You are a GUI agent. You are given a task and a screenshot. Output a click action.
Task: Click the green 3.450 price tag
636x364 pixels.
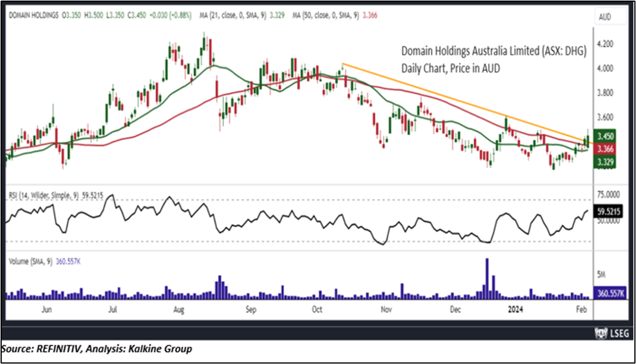click(x=605, y=136)
